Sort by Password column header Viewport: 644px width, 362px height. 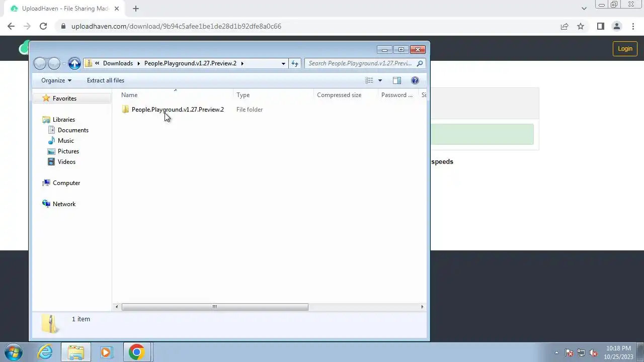[x=397, y=95]
